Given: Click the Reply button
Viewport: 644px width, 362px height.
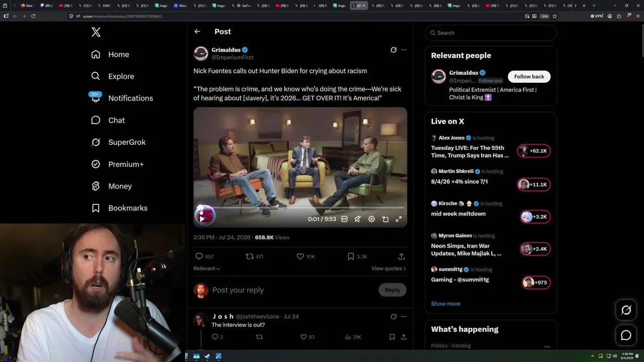Looking at the screenshot, I should [x=392, y=290].
